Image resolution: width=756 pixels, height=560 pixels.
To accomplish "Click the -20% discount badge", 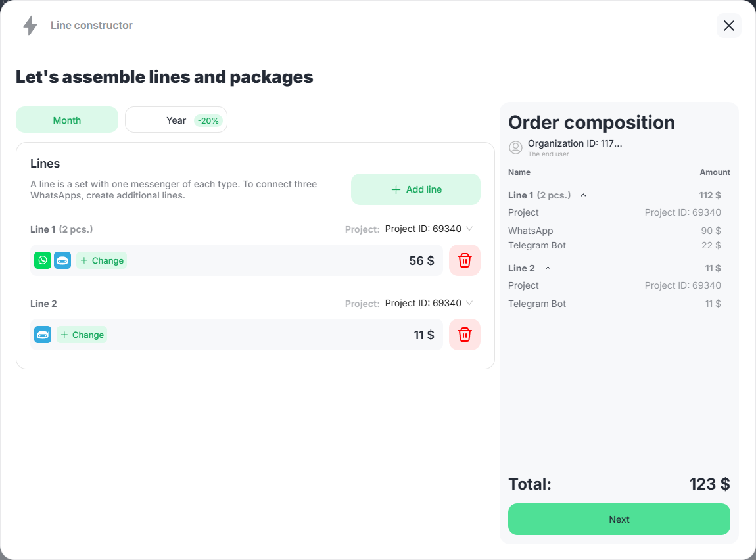I will [x=208, y=121].
